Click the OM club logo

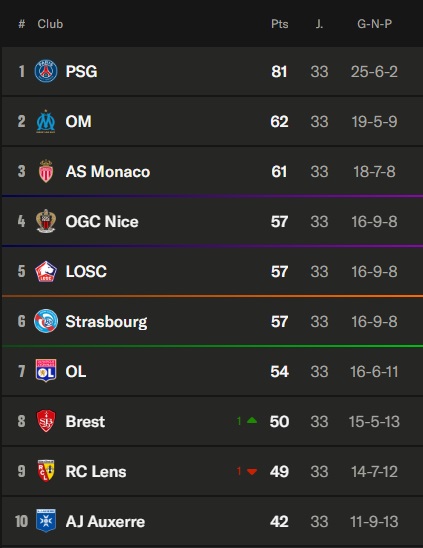(x=46, y=121)
